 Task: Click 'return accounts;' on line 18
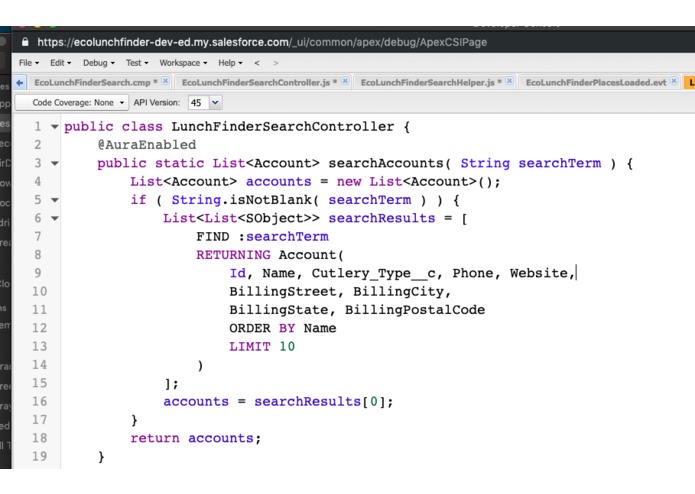click(196, 439)
